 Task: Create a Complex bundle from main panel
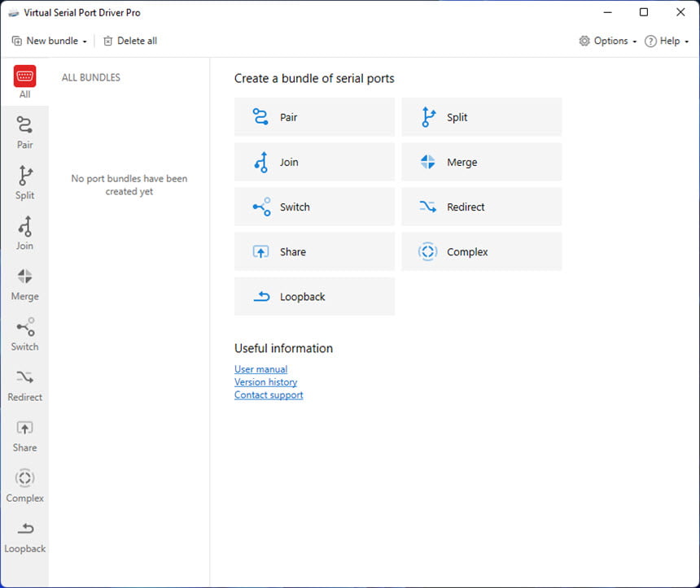pos(481,251)
